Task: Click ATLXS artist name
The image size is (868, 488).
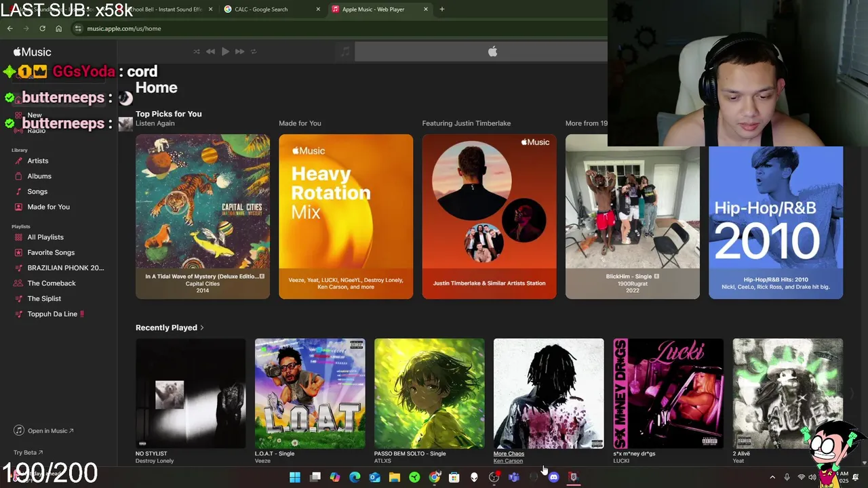Action: click(382, 461)
